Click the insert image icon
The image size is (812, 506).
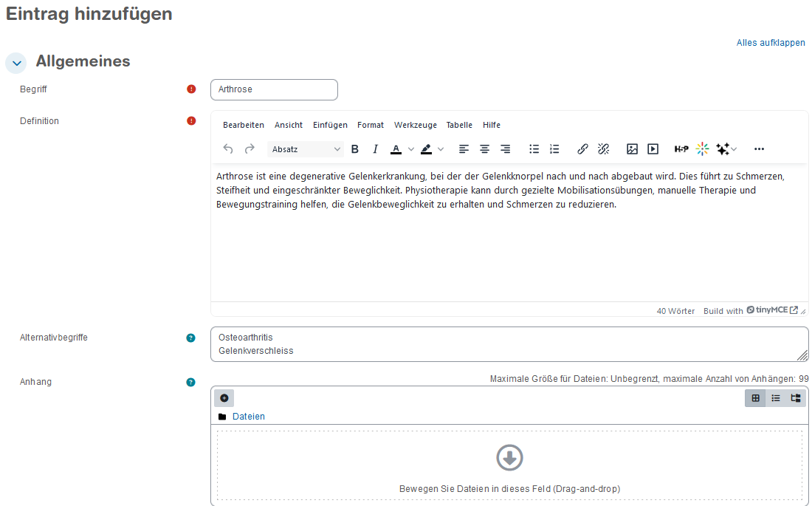coord(632,149)
